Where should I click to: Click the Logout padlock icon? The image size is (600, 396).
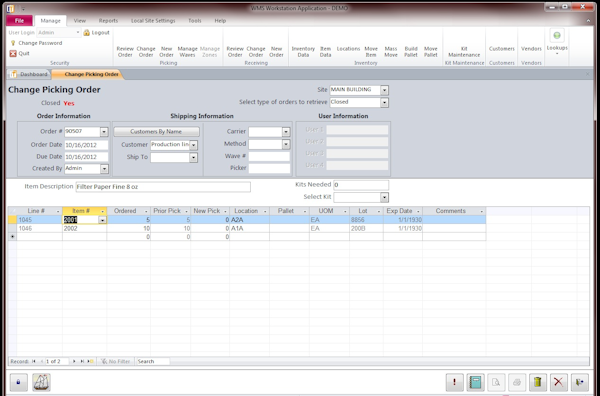(86, 33)
